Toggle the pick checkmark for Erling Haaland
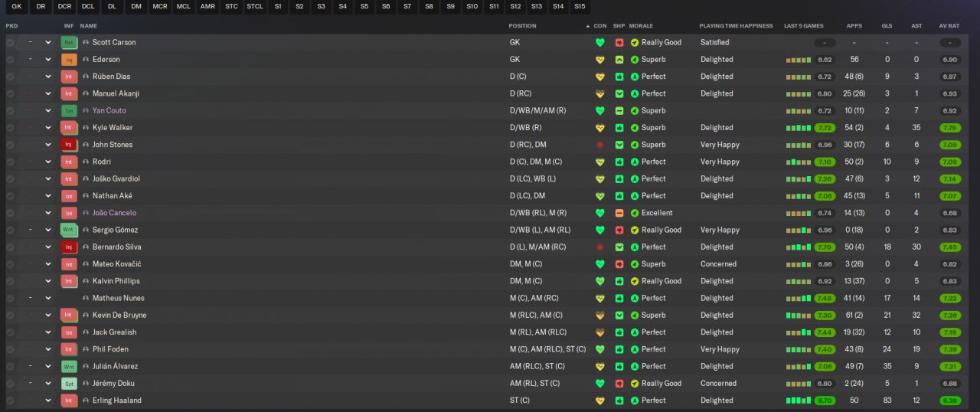The image size is (980, 412). click(10, 401)
